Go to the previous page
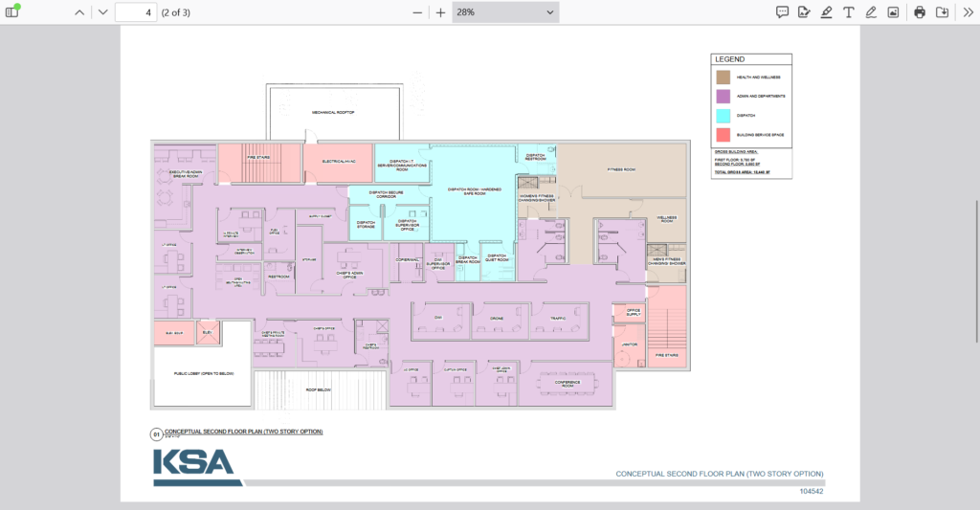Viewport: 980px width, 510px height. [79, 12]
